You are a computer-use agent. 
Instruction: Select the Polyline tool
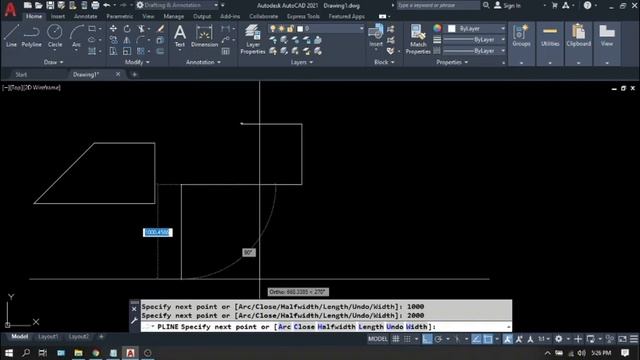tap(31, 36)
